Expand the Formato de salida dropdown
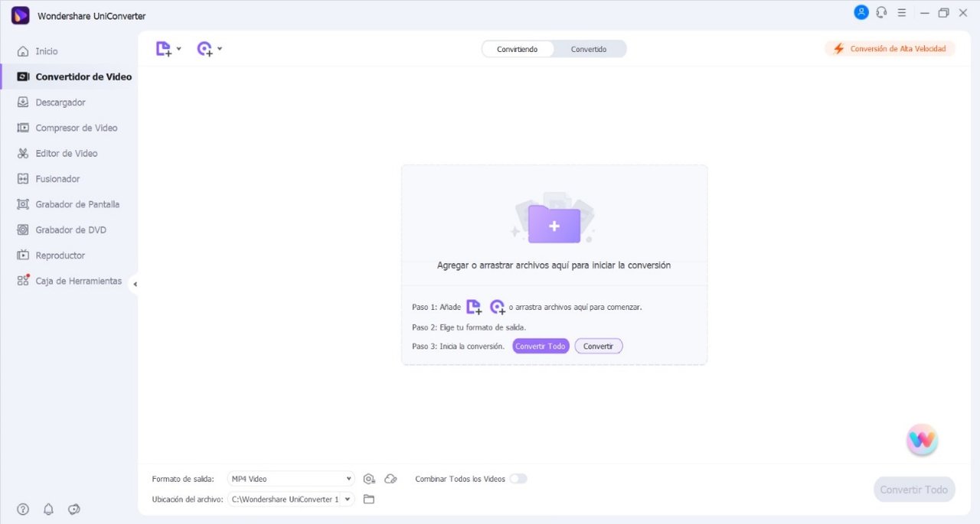 [x=291, y=479]
